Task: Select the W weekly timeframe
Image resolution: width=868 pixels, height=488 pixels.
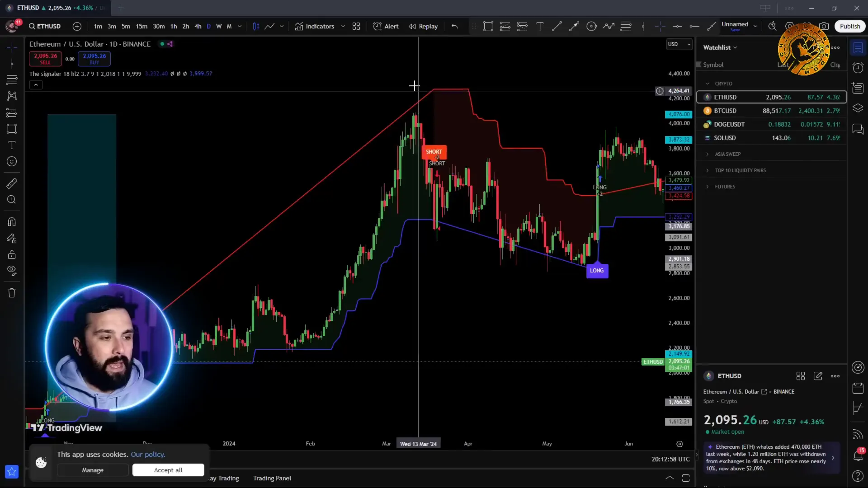Action: click(219, 26)
